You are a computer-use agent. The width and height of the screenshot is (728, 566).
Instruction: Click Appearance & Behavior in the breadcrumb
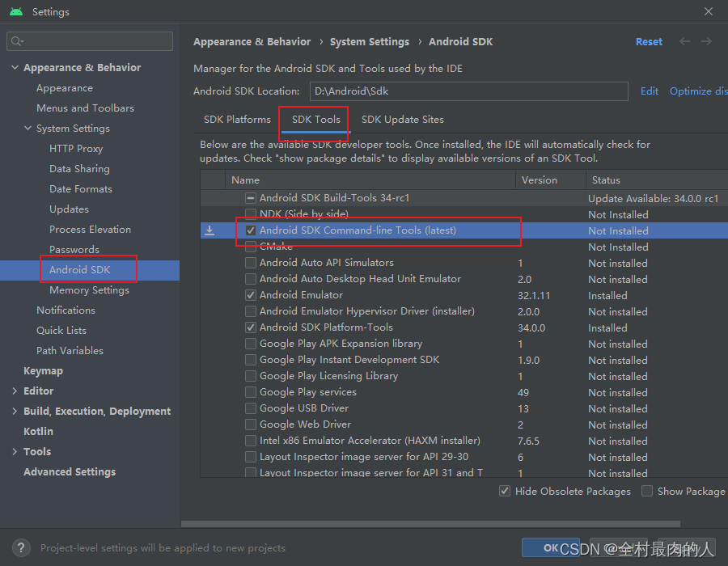click(x=252, y=42)
